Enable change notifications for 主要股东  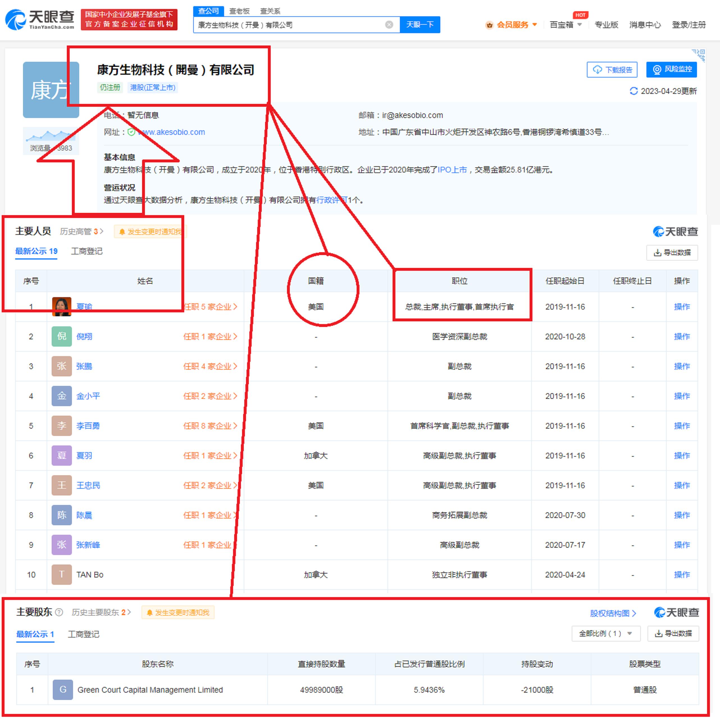pos(178,612)
